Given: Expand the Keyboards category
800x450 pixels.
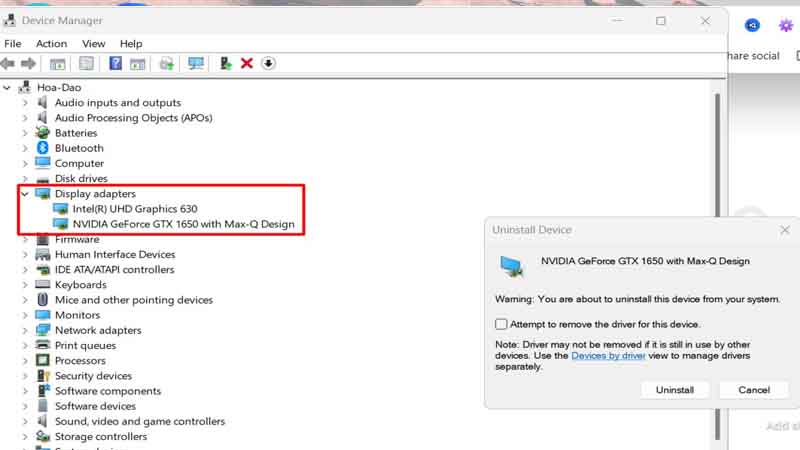Looking at the screenshot, I should click(25, 285).
